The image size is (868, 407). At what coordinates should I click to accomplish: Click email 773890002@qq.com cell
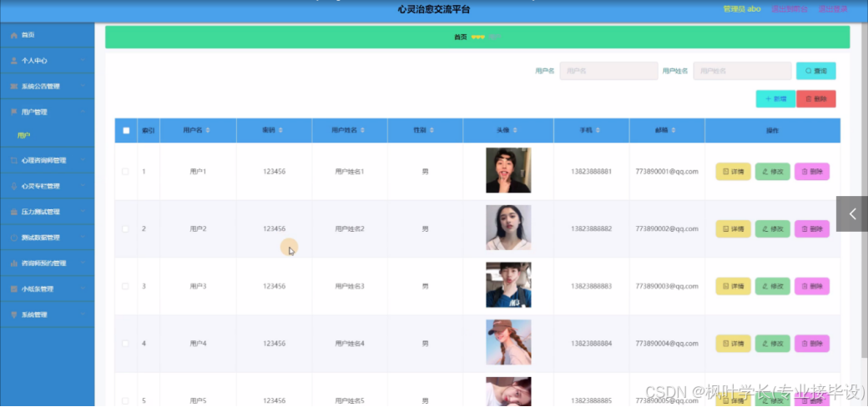click(x=667, y=229)
